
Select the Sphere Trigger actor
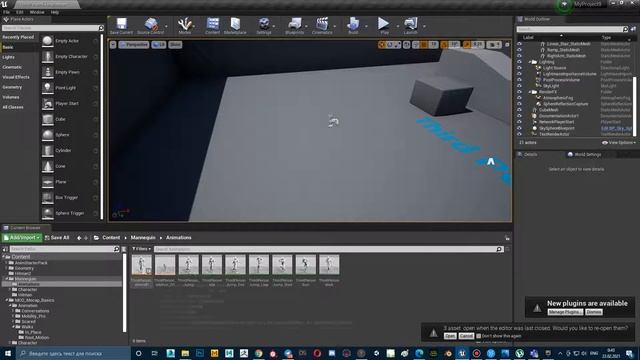pyautogui.click(x=70, y=213)
